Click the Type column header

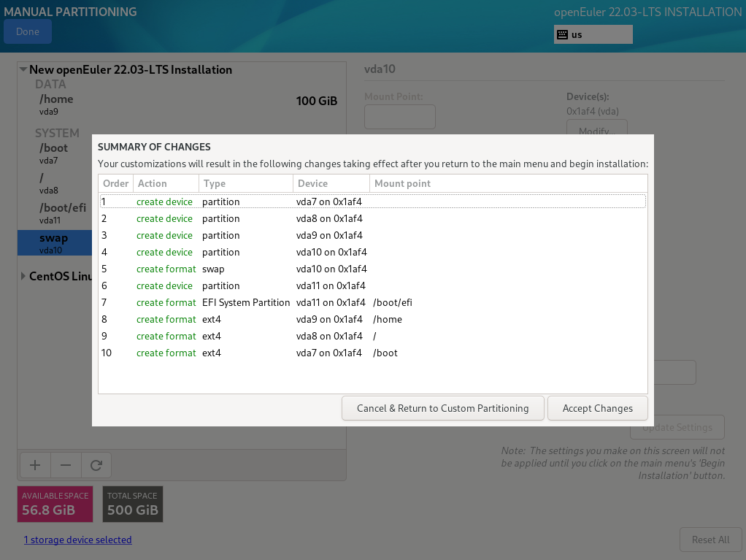pyautogui.click(x=245, y=183)
